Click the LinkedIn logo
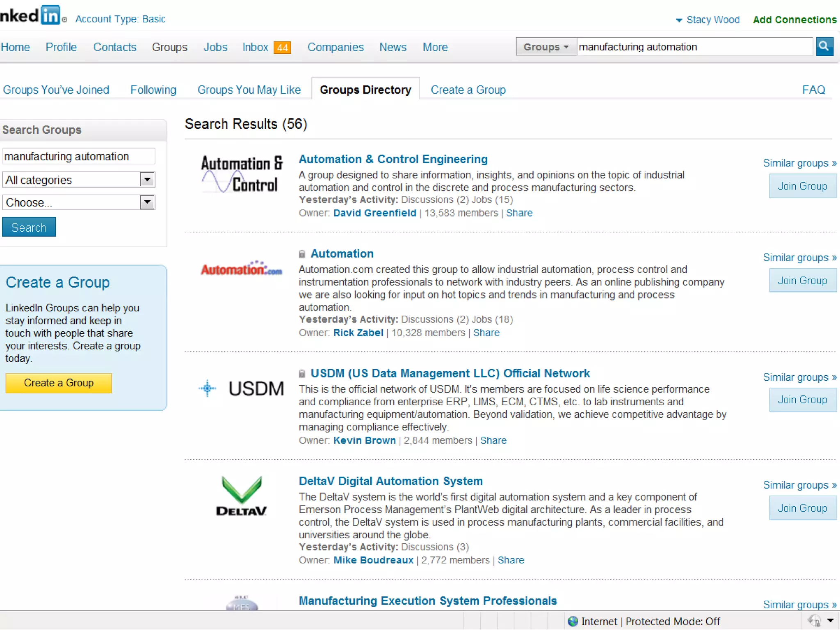Image resolution: width=840 pixels, height=630 pixels. coord(30,16)
